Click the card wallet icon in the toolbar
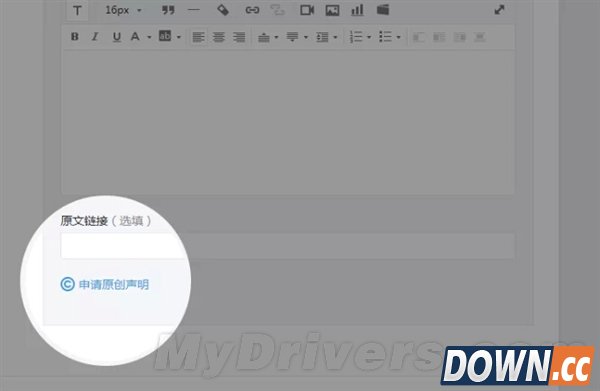This screenshot has height=391, width=600. (383, 10)
